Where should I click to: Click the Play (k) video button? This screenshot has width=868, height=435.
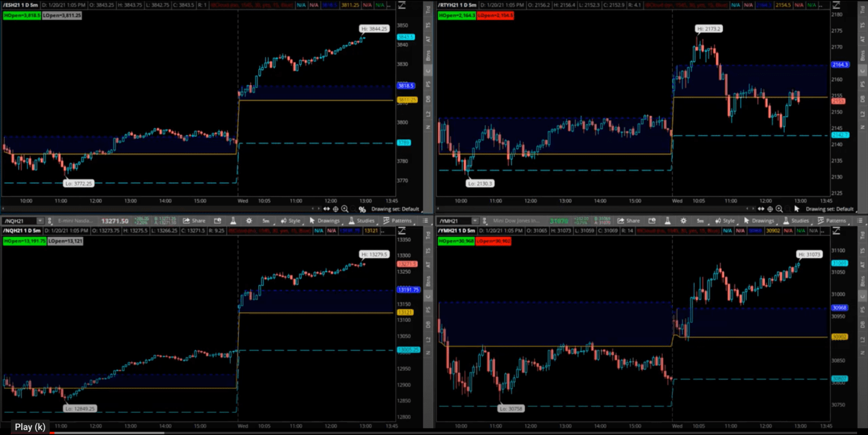(x=30, y=427)
